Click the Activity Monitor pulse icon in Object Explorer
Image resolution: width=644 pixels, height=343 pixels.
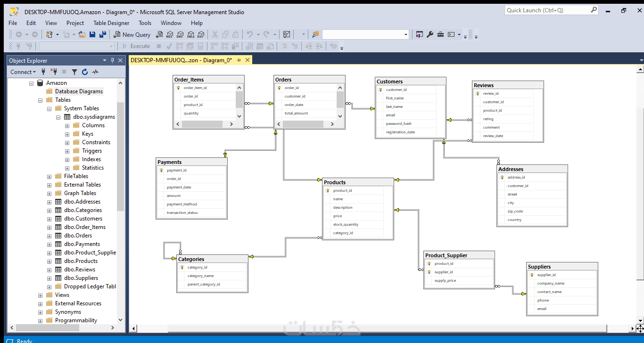95,72
